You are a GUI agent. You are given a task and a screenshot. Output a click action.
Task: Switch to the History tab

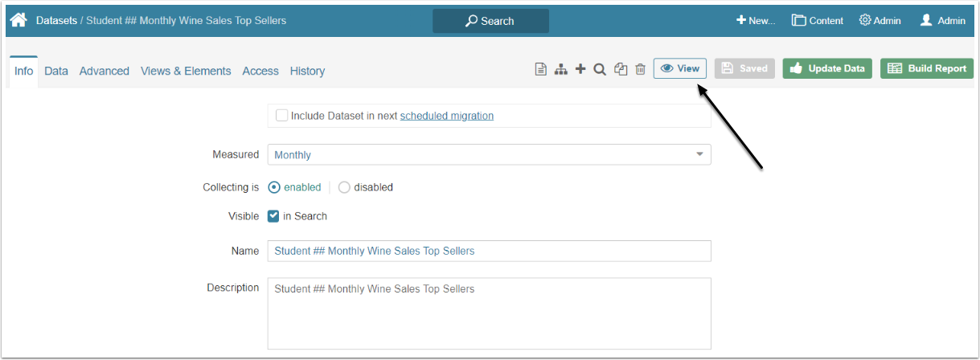(x=307, y=71)
